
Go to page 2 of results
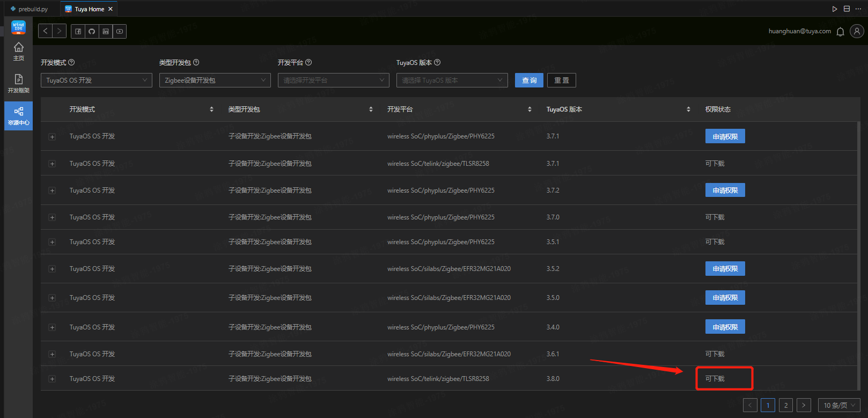[786, 405]
